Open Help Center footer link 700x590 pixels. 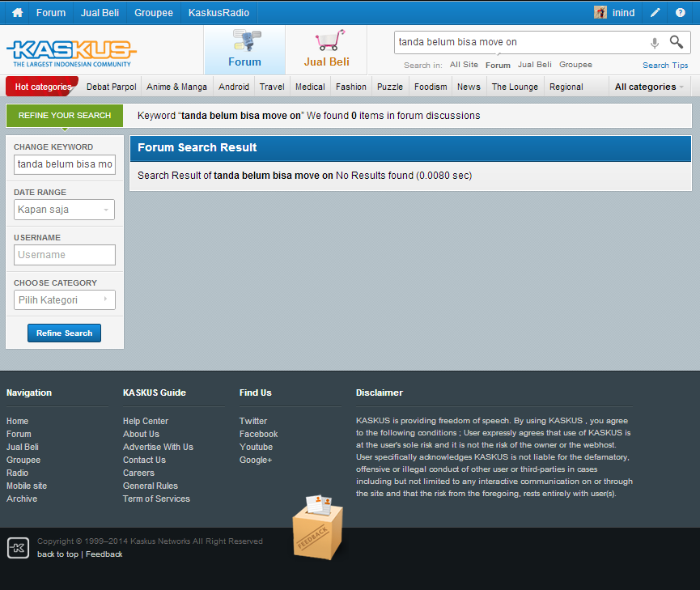tap(146, 421)
